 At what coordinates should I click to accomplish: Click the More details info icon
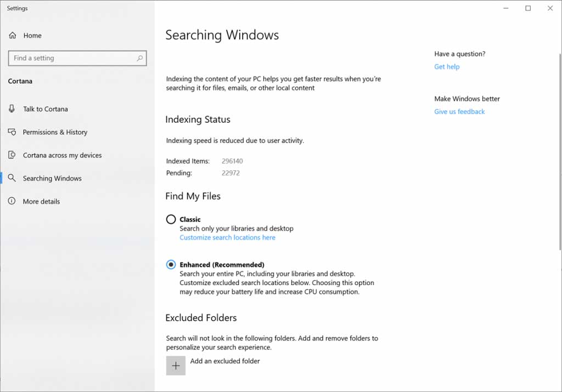(12, 201)
